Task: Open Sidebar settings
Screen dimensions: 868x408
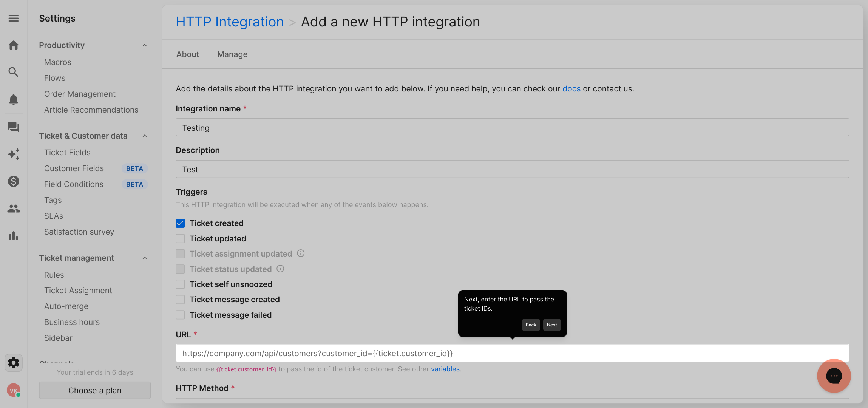Action: (x=58, y=338)
